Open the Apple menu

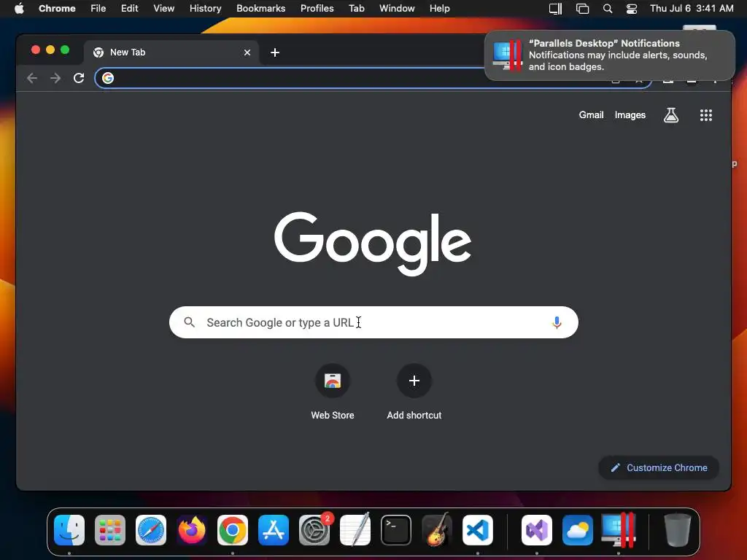pyautogui.click(x=19, y=8)
